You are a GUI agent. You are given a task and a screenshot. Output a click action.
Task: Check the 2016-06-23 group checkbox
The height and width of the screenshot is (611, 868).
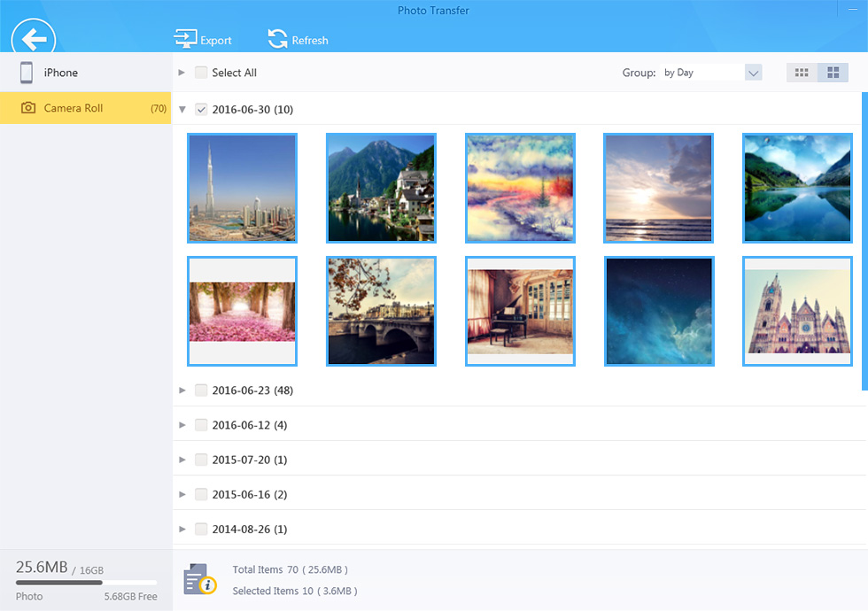201,391
